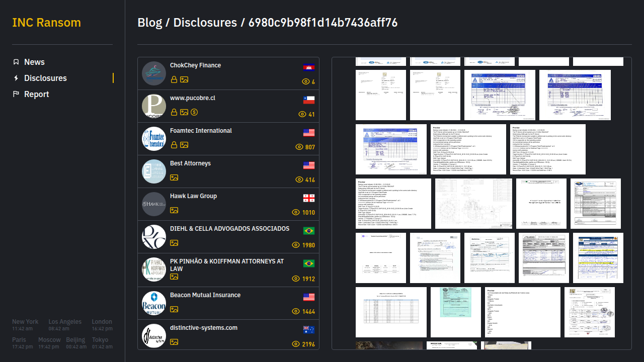This screenshot has height=362, width=644.
Task: Click the News bookmark icon
Action: 16,62
